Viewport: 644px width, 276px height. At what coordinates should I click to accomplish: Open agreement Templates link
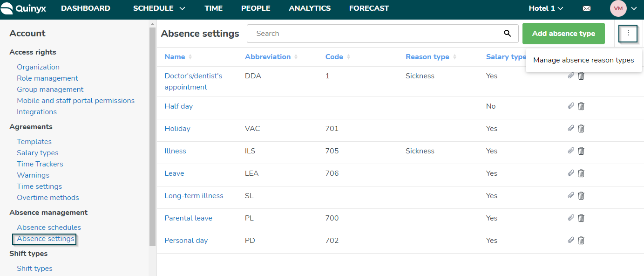[34, 142]
